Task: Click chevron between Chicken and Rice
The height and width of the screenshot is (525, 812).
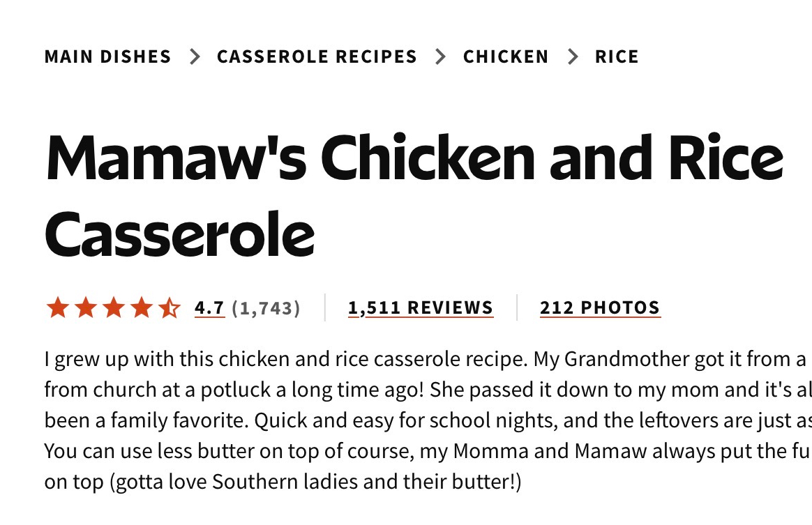Action: (x=573, y=56)
